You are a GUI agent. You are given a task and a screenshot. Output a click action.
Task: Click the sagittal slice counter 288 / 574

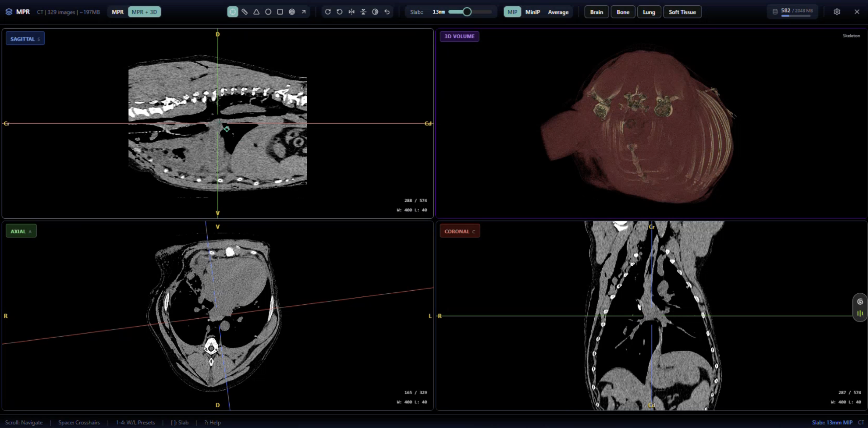pos(416,200)
